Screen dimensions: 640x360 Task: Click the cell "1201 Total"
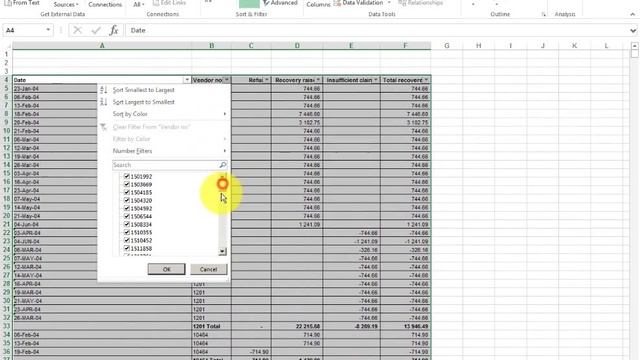tap(211, 326)
